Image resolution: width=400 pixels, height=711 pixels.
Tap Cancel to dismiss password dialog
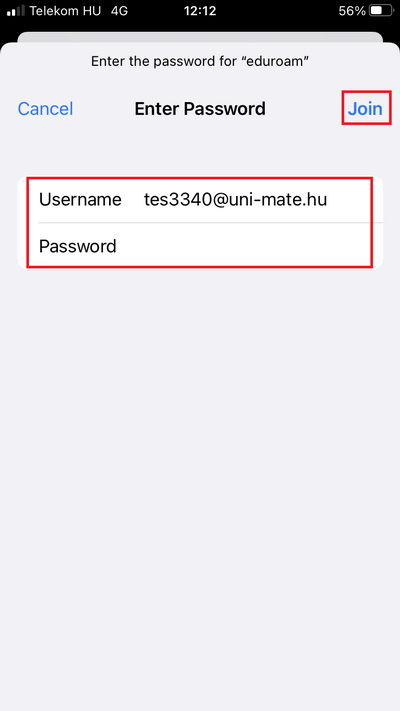pyautogui.click(x=45, y=109)
